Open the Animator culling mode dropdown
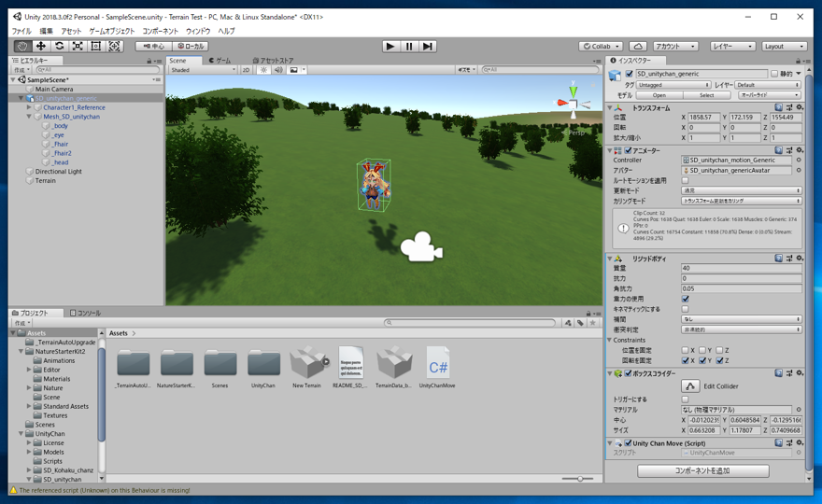The height and width of the screenshot is (504, 822). (x=742, y=201)
